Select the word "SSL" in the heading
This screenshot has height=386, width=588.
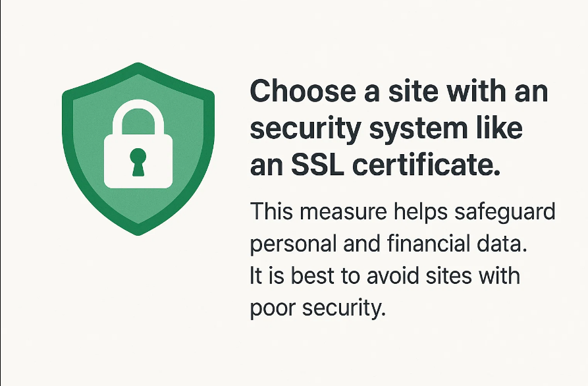pos(317,165)
